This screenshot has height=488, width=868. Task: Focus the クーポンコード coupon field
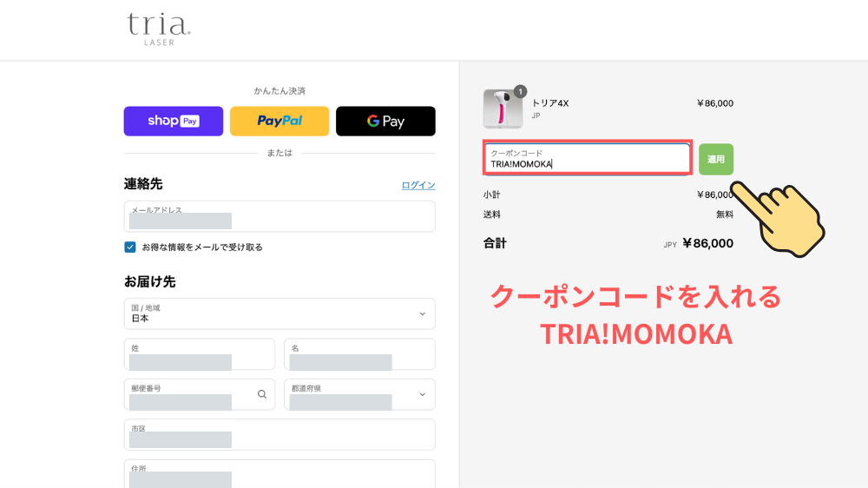click(x=588, y=159)
